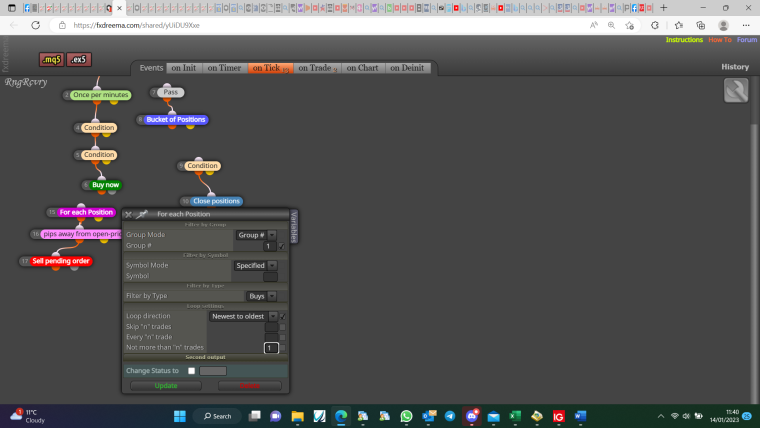Open the Loop direction dropdown
This screenshot has width=760, height=428.
click(243, 317)
